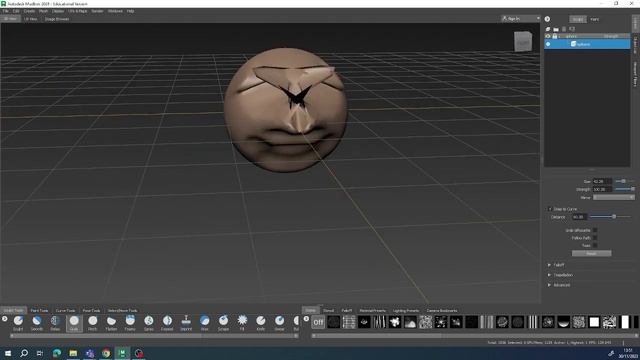
Task: Click the taskbar search icon
Action: [24, 353]
